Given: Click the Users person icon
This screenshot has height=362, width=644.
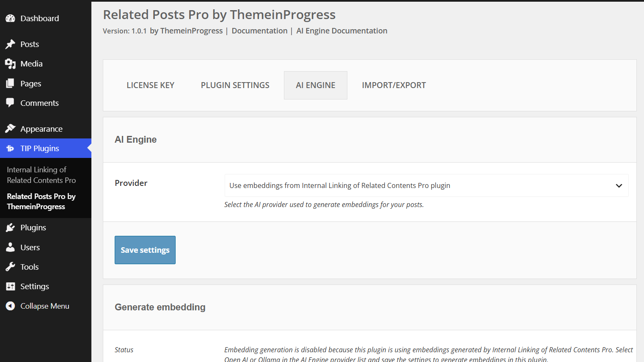Looking at the screenshot, I should [10, 247].
